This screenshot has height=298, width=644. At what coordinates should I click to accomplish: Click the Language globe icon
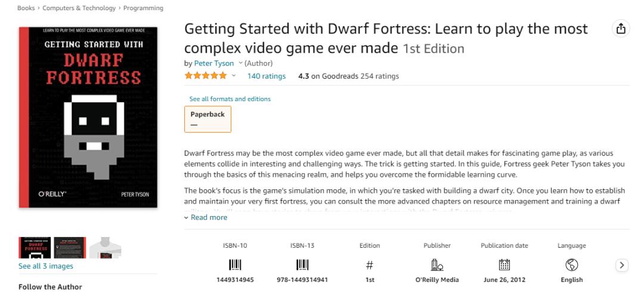pyautogui.click(x=572, y=265)
